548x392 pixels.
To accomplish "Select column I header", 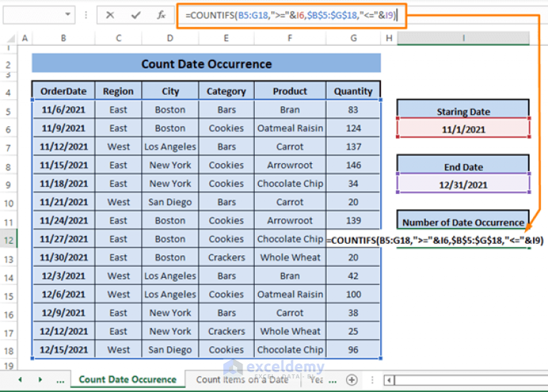I will pyautogui.click(x=463, y=38).
